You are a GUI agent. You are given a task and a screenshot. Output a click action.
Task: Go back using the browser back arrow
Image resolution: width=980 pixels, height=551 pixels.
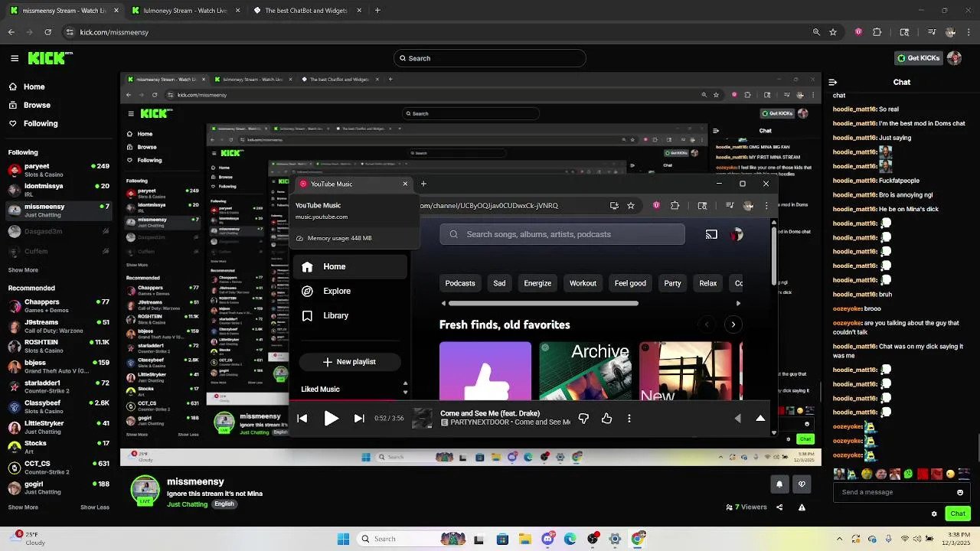point(11,32)
